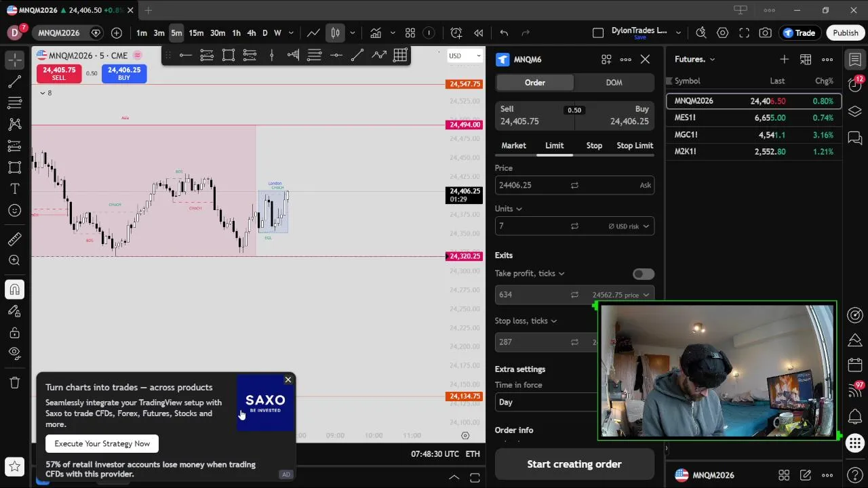The image size is (868, 488).
Task: Click the red SELL 24,405.75 button
Action: coord(59,73)
